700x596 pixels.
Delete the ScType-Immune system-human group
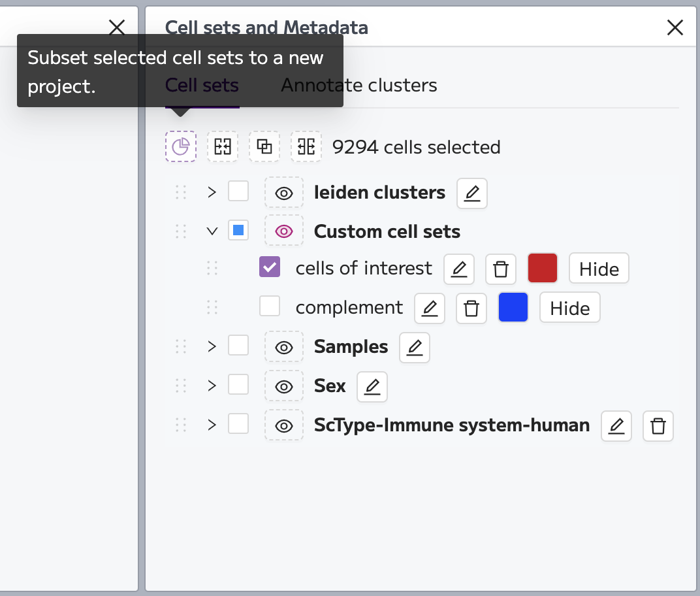[x=658, y=426]
